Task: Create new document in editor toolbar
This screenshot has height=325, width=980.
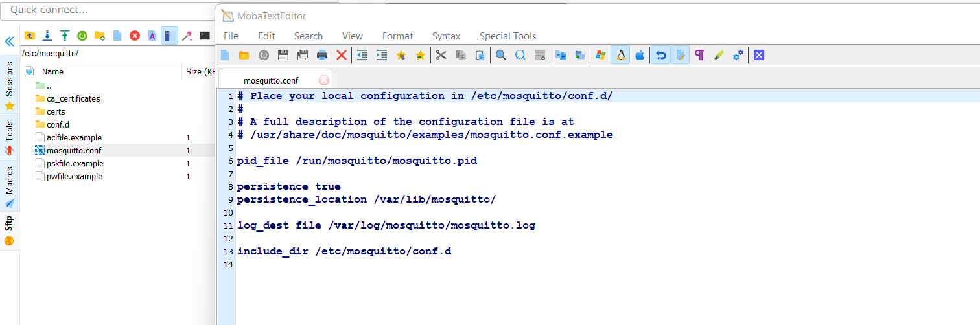Action: point(225,55)
